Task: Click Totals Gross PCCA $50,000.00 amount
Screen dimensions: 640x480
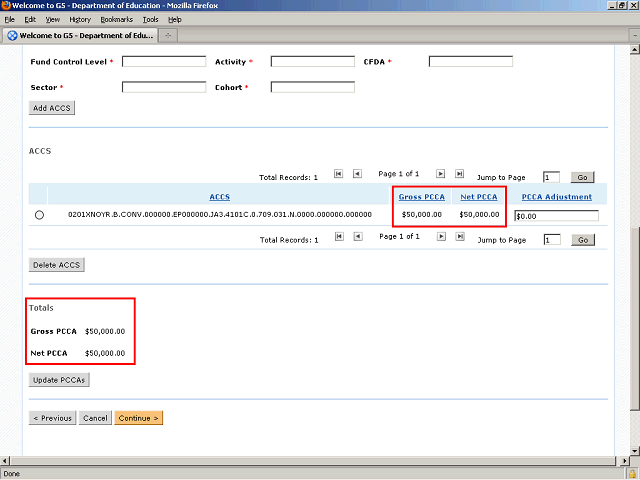Action: click(105, 331)
